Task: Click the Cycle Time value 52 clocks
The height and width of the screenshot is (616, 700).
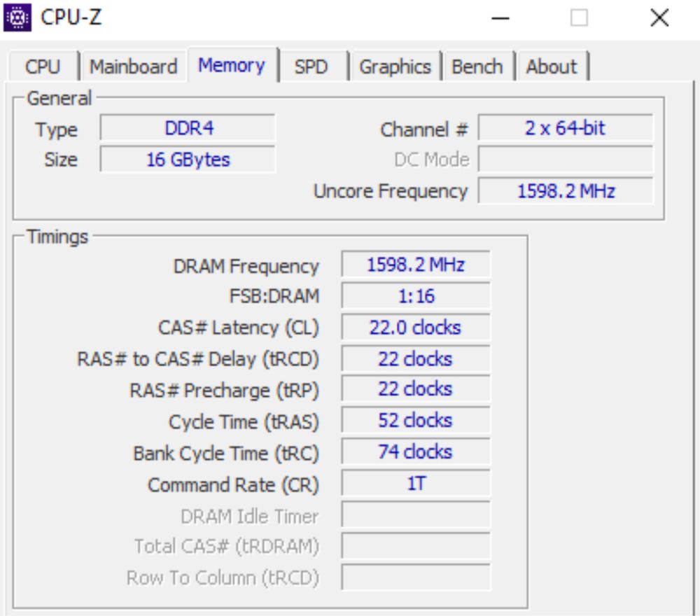Action: point(416,421)
